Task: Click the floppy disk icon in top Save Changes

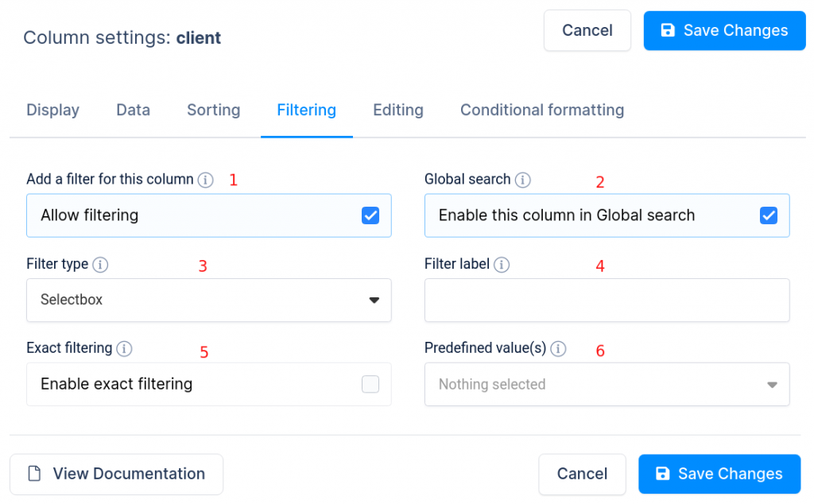Action: [668, 30]
